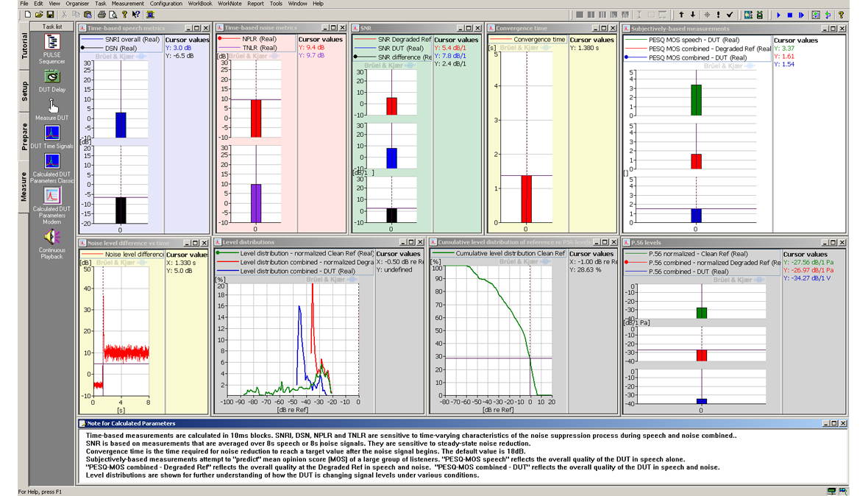Click the Print icon in toolbar
Screen dimensions: 868x496
(x=100, y=15)
